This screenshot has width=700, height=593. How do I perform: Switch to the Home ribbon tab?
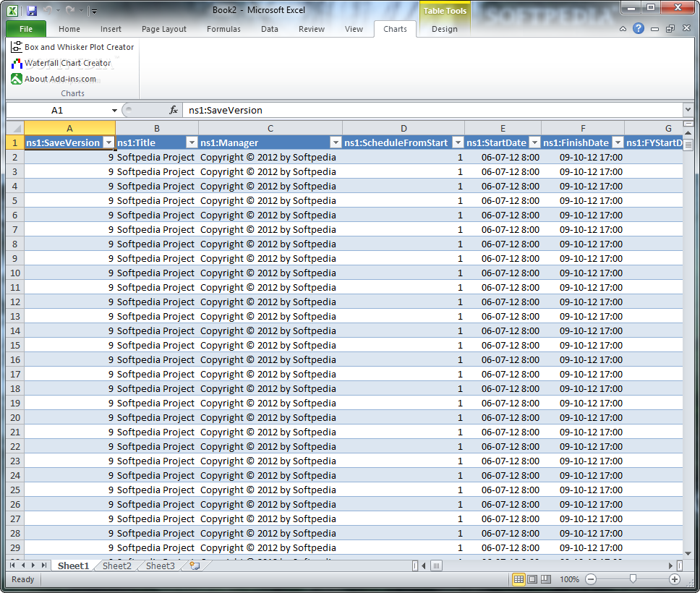click(69, 29)
